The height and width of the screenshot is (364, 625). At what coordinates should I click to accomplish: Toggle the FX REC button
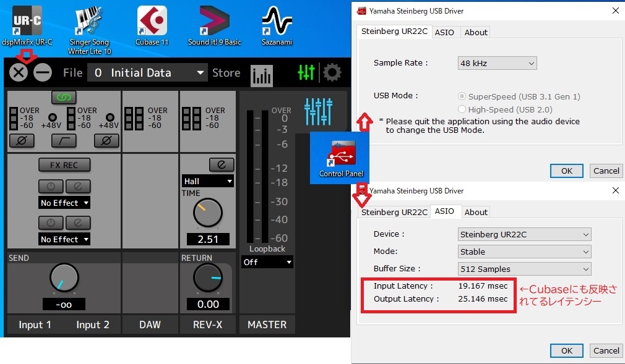coord(64,165)
